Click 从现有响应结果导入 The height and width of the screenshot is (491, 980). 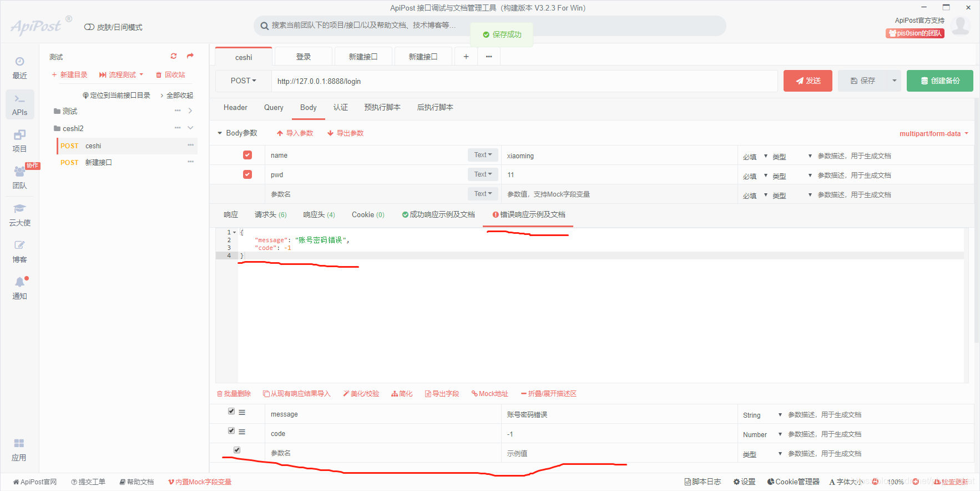click(296, 394)
